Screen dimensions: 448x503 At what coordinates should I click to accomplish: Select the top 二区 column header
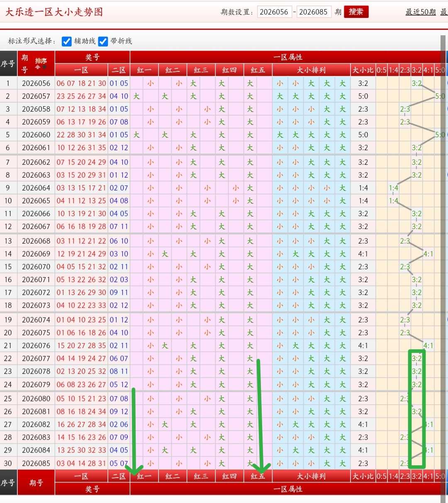click(119, 70)
